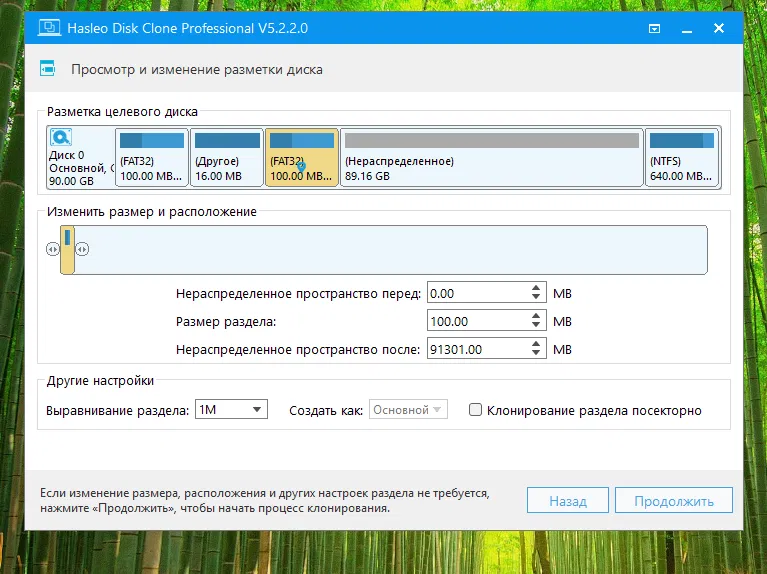Decrease the partition size value
The width and height of the screenshot is (767, 574).
[x=536, y=325]
